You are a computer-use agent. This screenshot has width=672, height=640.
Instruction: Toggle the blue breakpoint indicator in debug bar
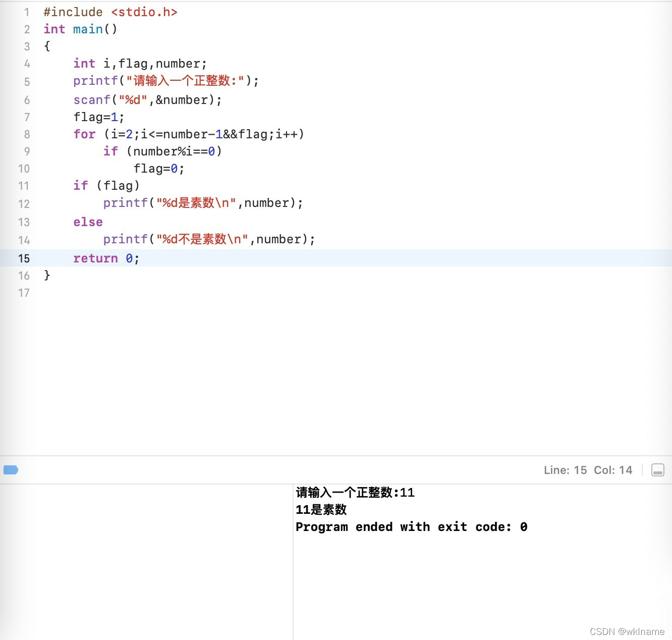[x=11, y=470]
